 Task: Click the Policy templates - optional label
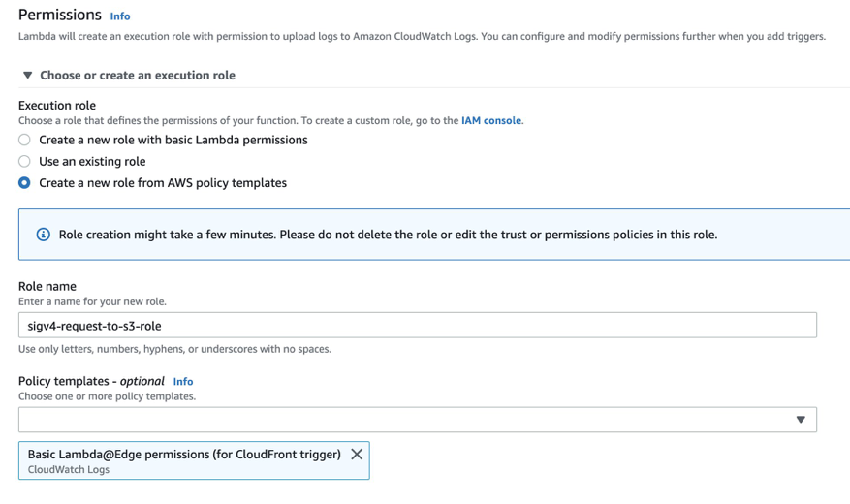(91, 381)
